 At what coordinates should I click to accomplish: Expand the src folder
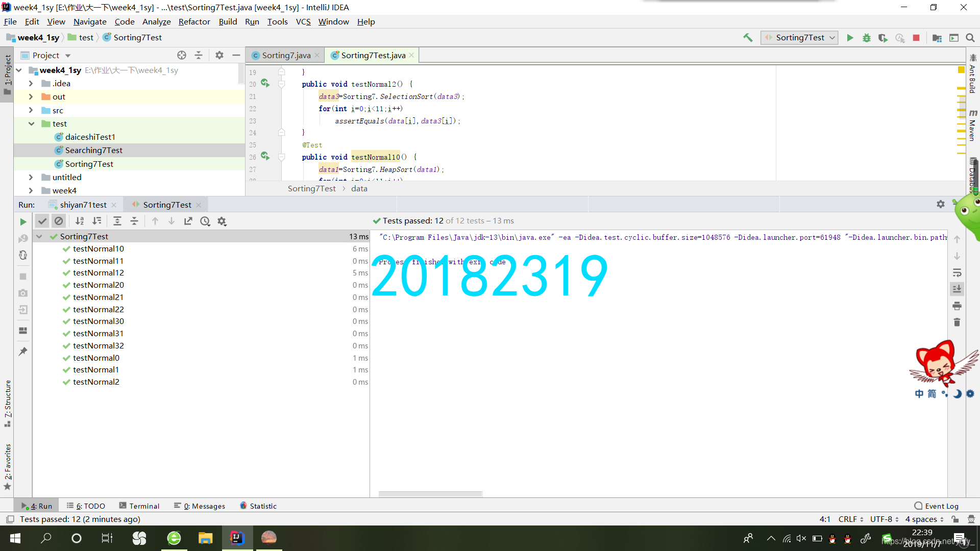coord(31,110)
